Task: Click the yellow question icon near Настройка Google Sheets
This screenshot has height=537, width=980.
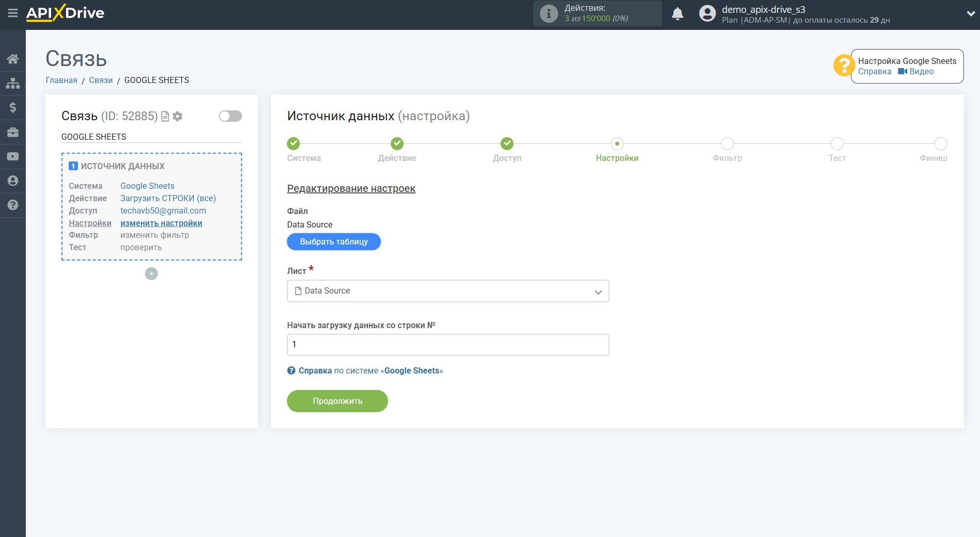Action: (x=843, y=66)
